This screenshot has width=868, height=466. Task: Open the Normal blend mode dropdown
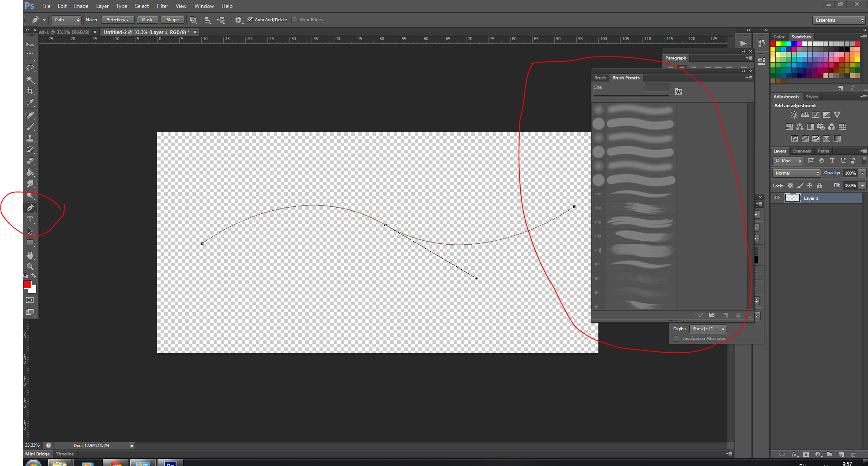[x=797, y=173]
